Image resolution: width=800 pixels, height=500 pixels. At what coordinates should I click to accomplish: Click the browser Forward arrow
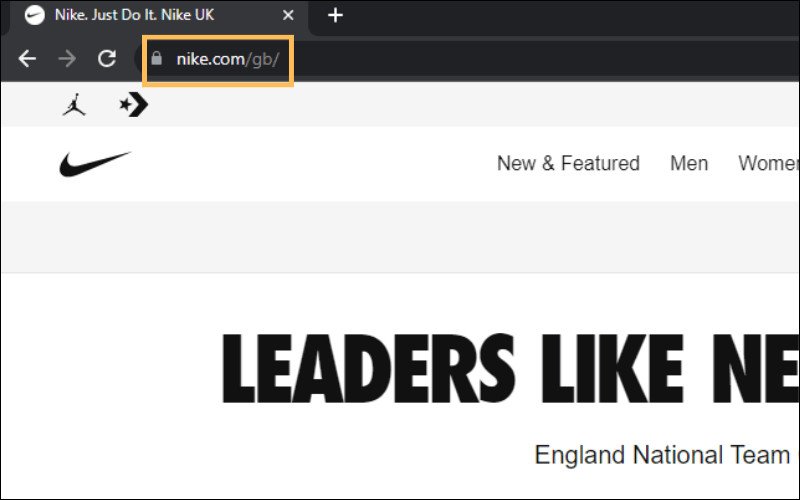pyautogui.click(x=67, y=59)
